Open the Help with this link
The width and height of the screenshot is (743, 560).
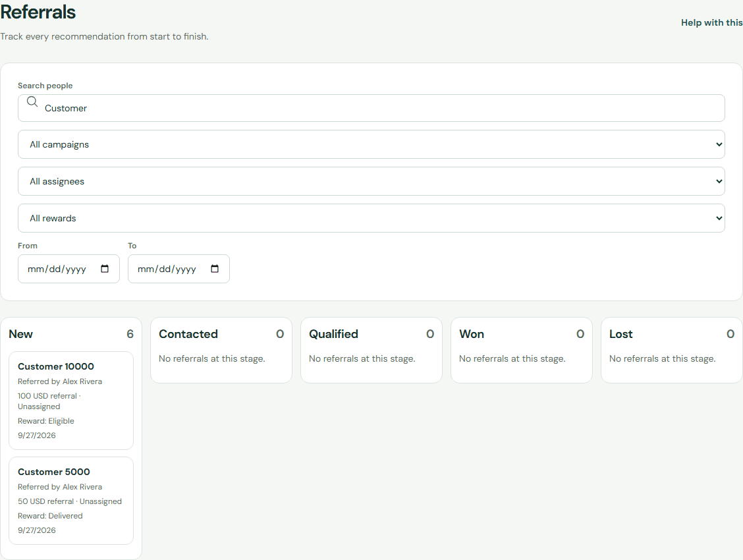tap(712, 22)
